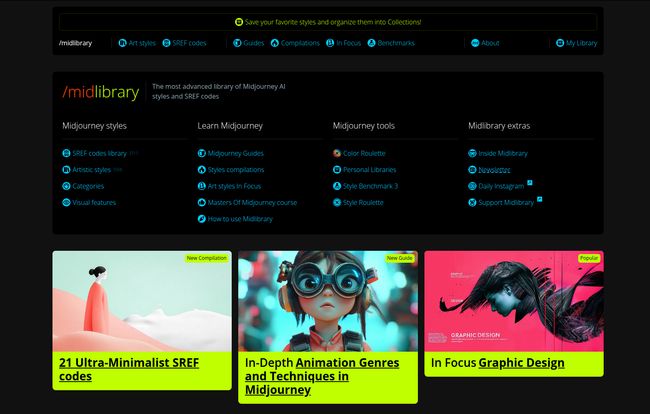This screenshot has width=650, height=414.
Task: Click the Artistic styles icon in list
Action: pyautogui.click(x=66, y=169)
